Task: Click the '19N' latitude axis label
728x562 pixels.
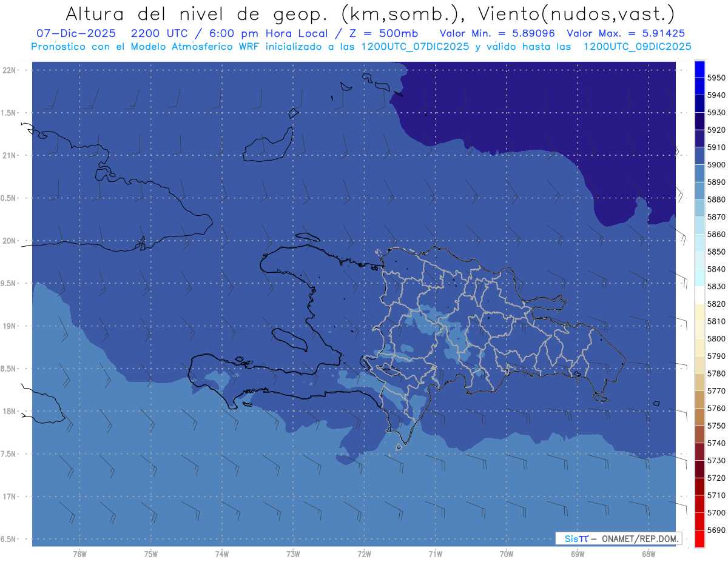Action: tap(10, 326)
